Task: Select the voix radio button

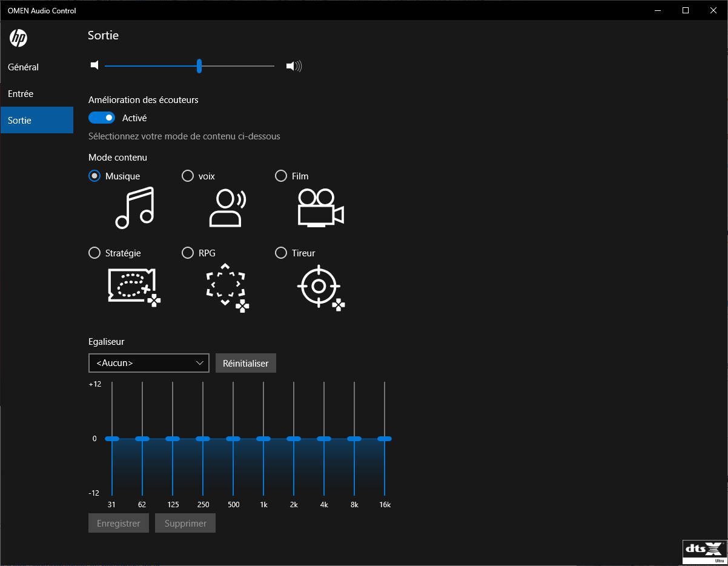Action: [188, 176]
